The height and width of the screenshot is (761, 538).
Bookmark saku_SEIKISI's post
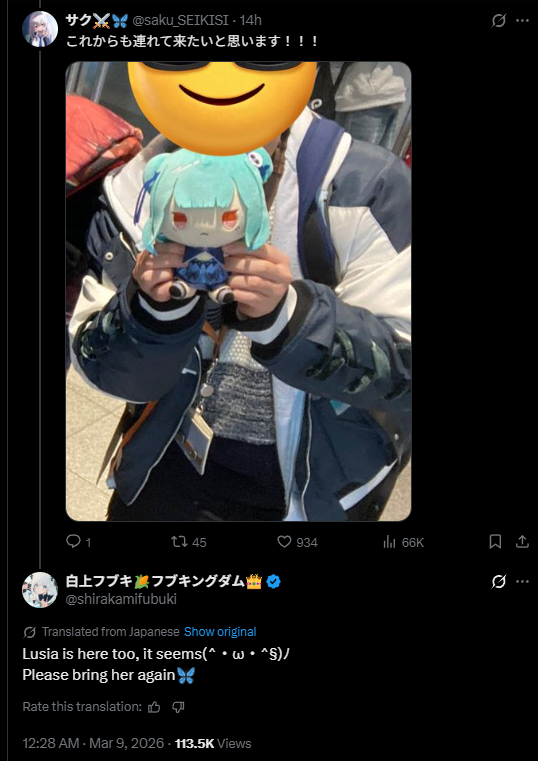pos(495,542)
